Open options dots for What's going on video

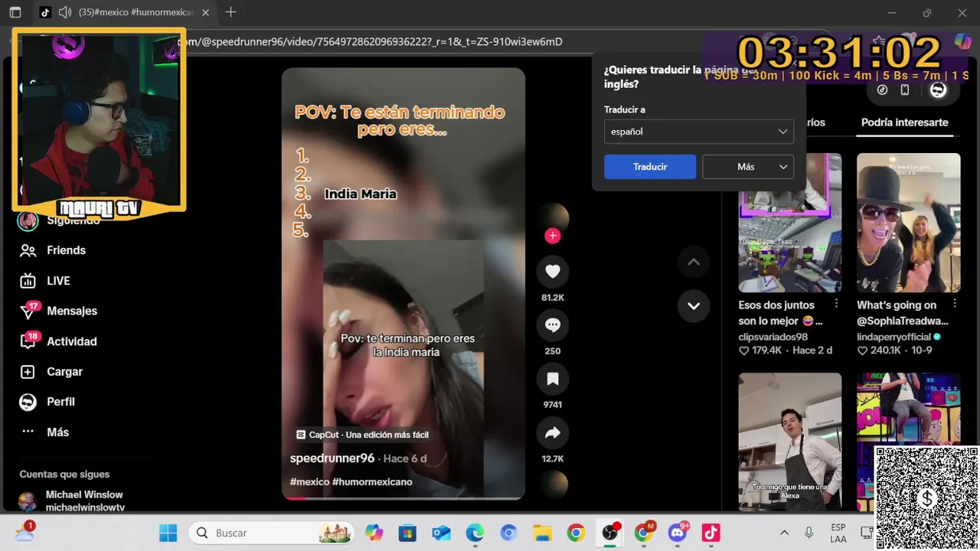pos(954,304)
